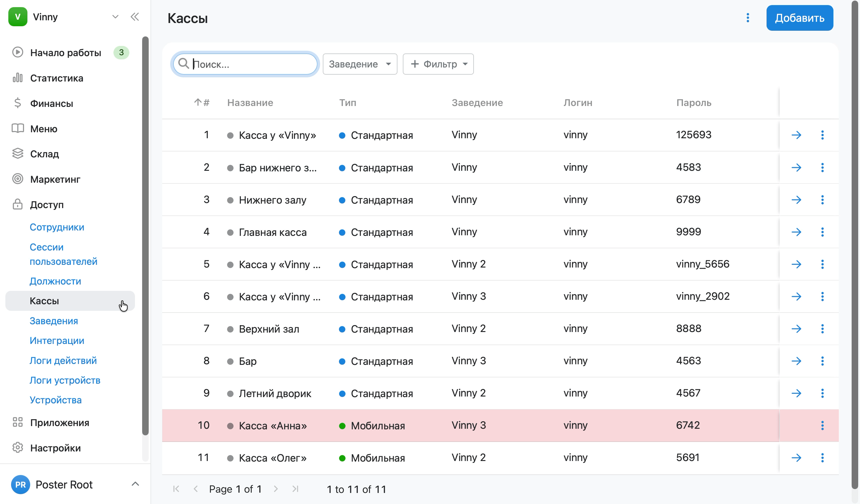Open the Фильтр add-filter dropdown
Screen dimensions: 860x504
pos(438,64)
